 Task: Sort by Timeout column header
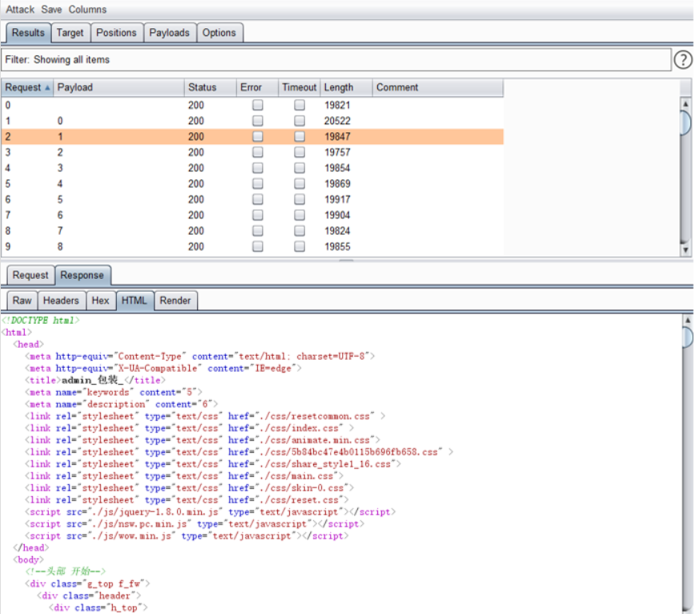299,87
